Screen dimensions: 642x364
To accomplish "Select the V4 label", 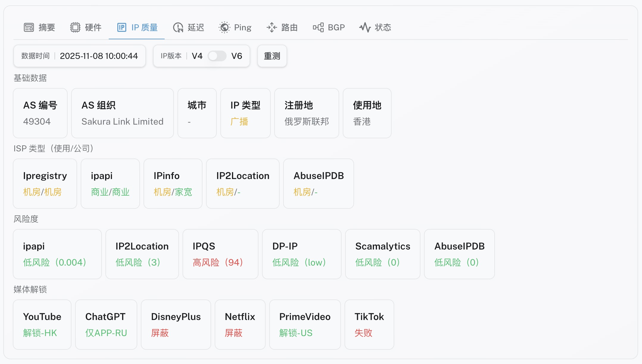I will [x=197, y=56].
